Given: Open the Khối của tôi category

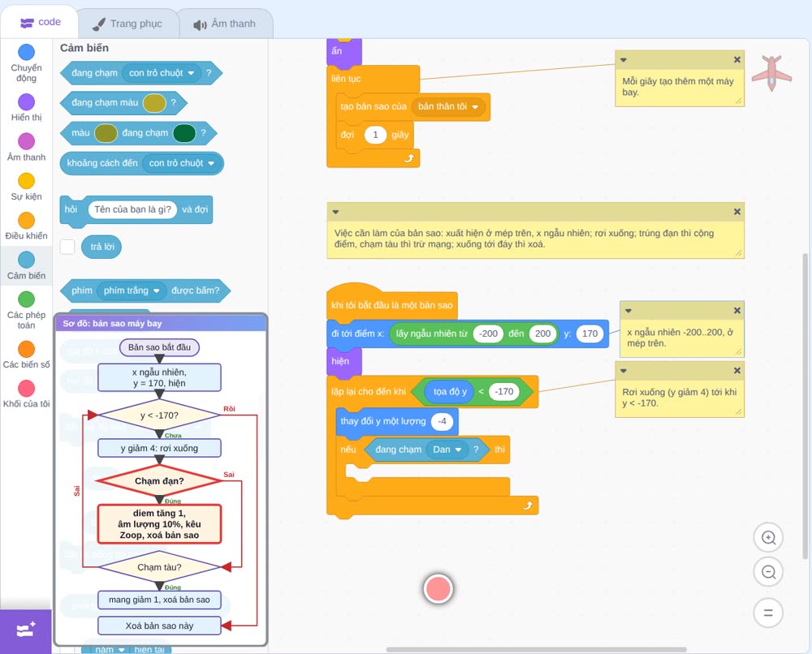Looking at the screenshot, I should click(27, 394).
